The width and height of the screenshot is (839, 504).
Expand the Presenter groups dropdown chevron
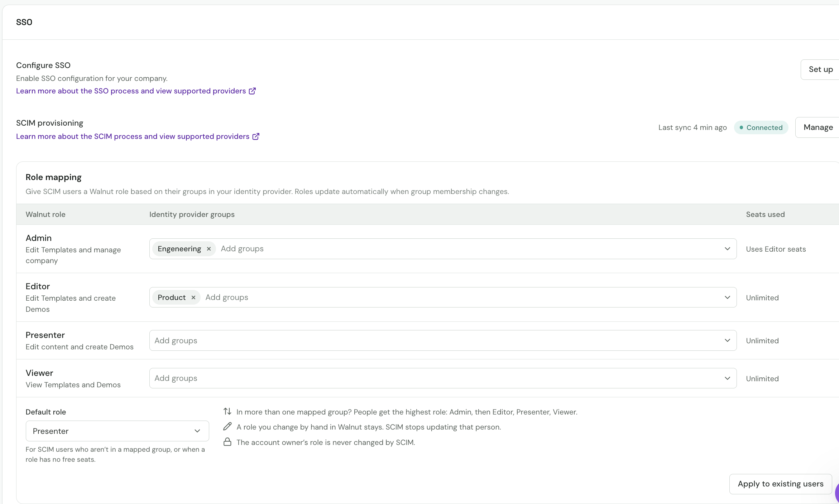point(727,340)
